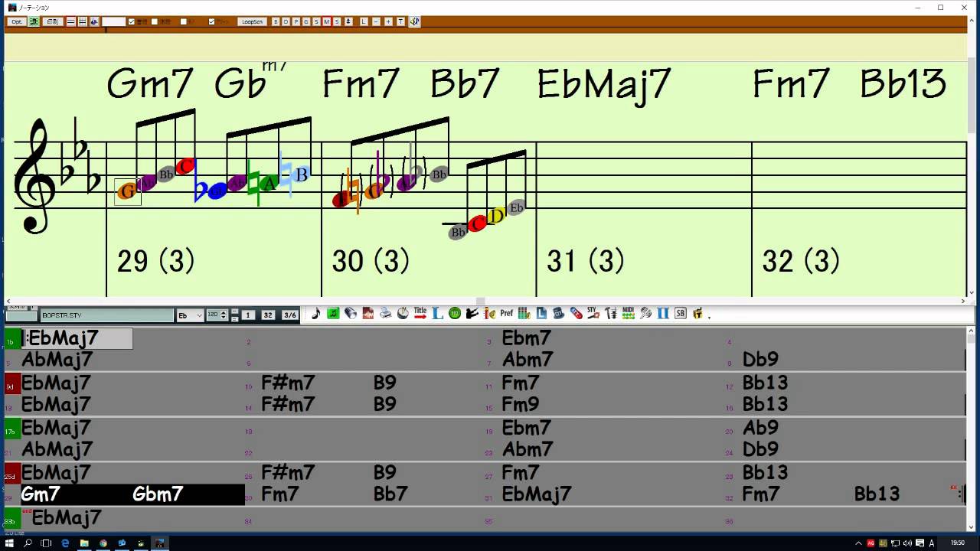Click the 3/6 chorus count button

[x=289, y=315]
